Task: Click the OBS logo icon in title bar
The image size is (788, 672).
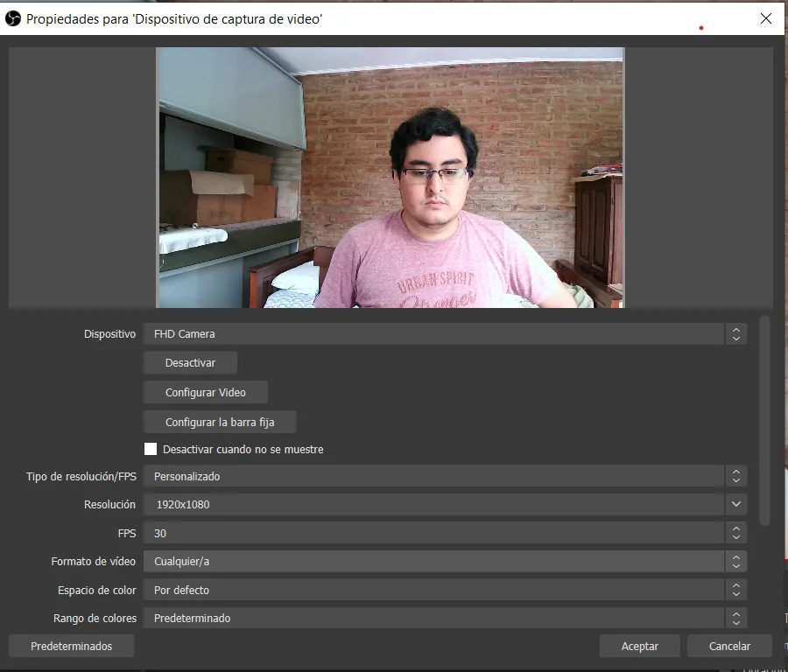Action: [12, 19]
